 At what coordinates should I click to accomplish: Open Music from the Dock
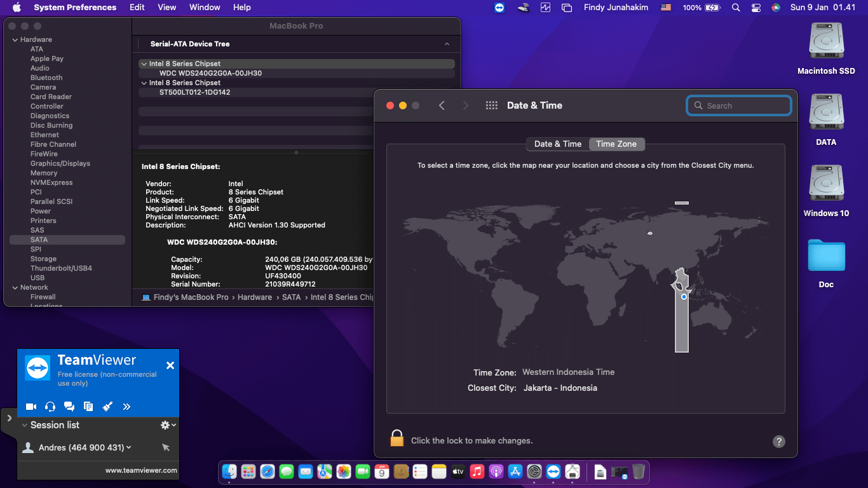click(477, 471)
